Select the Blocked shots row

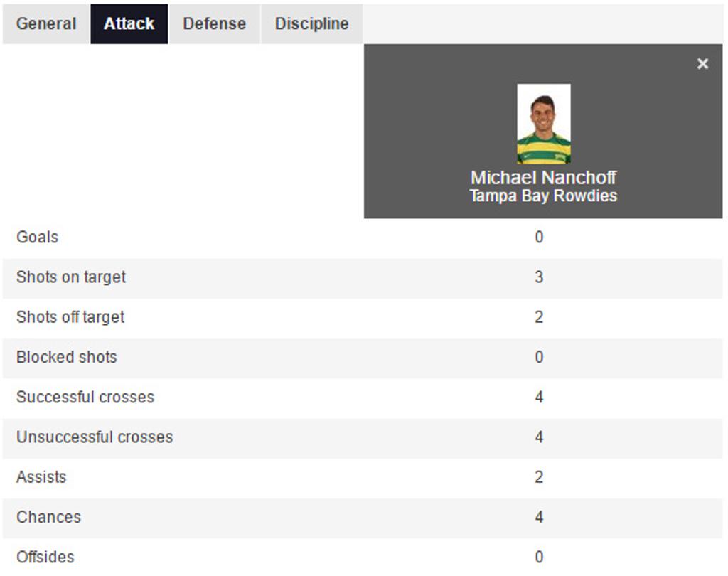(363, 358)
